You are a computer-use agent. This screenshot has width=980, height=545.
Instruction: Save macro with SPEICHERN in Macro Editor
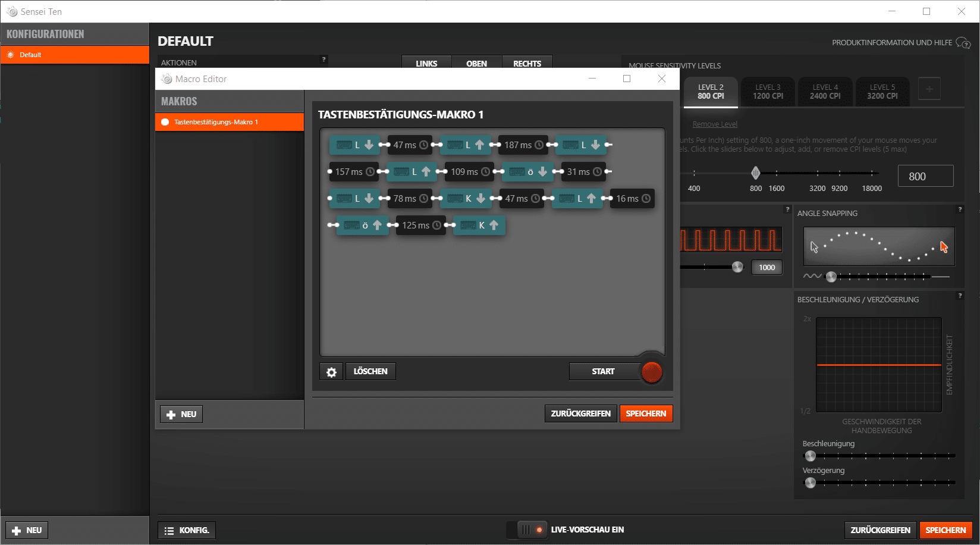(646, 414)
